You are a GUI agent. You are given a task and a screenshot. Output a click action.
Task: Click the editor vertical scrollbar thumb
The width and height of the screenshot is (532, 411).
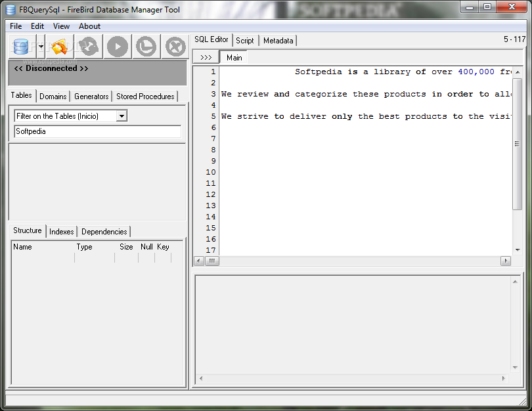517,144
